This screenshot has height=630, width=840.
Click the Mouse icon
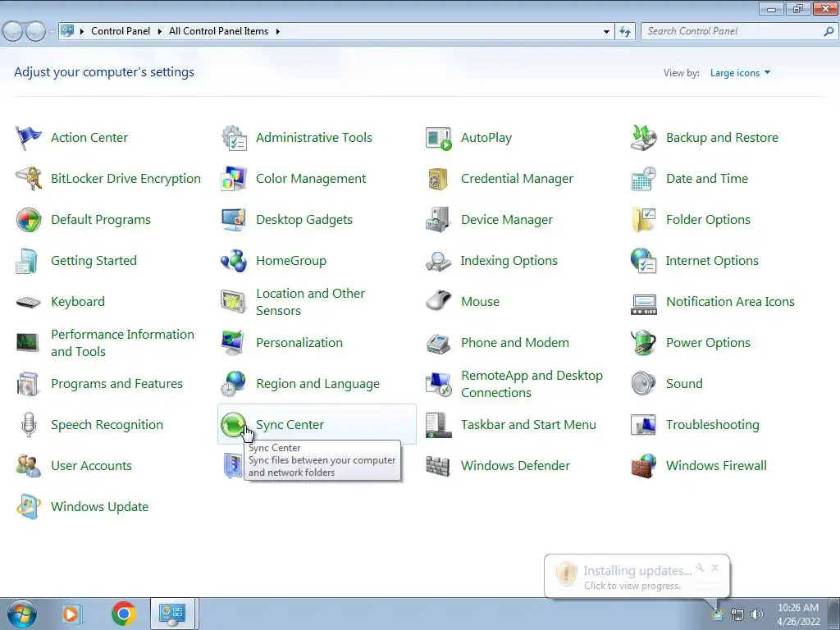point(438,301)
